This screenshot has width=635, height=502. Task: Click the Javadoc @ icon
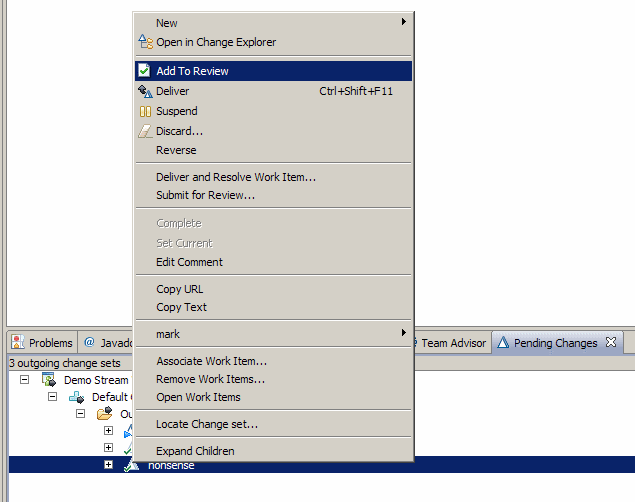[89, 342]
